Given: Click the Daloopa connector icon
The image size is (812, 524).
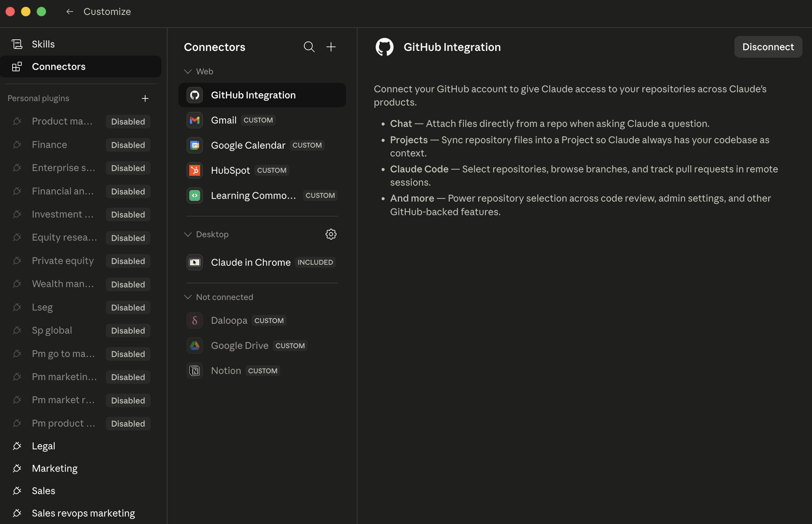Looking at the screenshot, I should [194, 320].
